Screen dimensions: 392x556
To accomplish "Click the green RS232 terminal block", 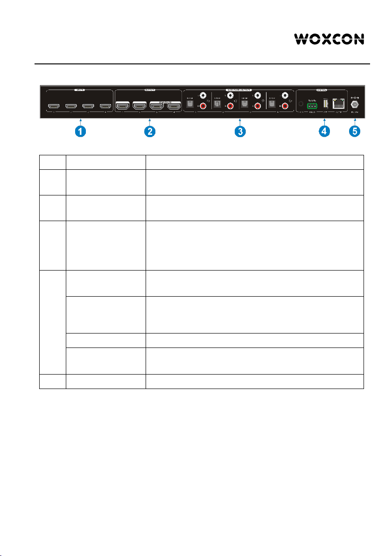I will point(312,106).
